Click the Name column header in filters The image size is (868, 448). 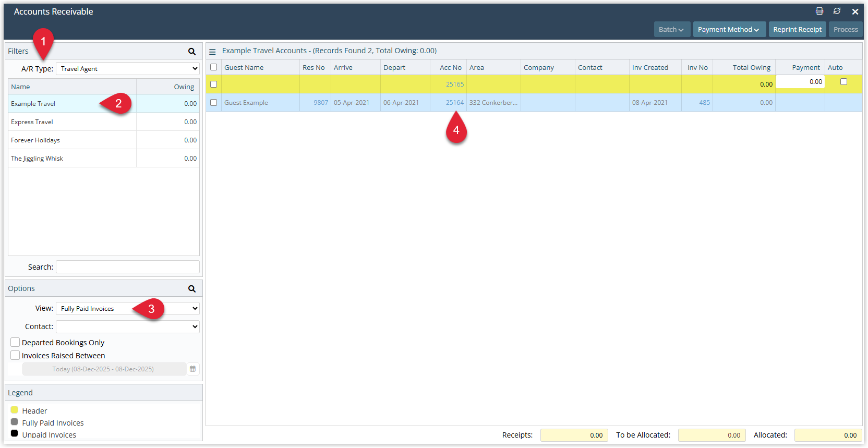(72, 87)
